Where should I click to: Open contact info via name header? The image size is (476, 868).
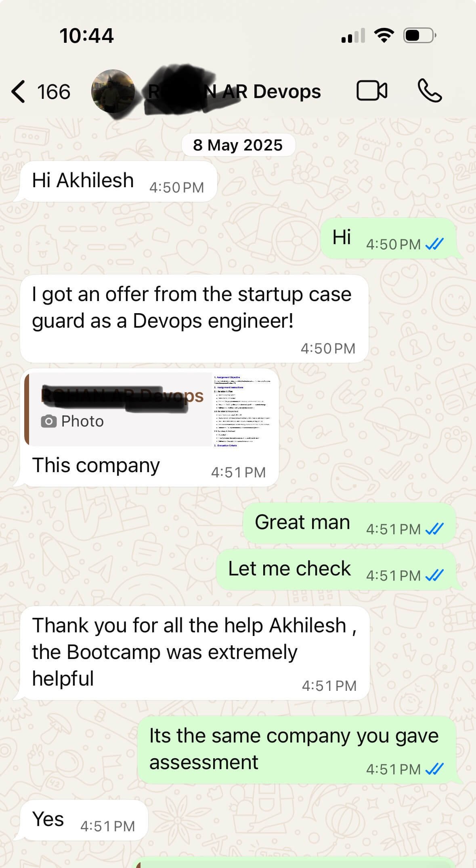tap(234, 92)
